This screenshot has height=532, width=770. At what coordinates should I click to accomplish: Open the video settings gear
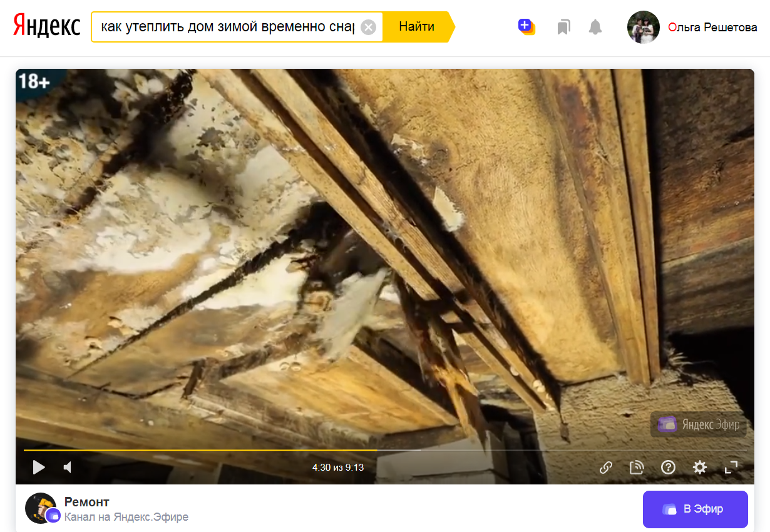(x=700, y=468)
